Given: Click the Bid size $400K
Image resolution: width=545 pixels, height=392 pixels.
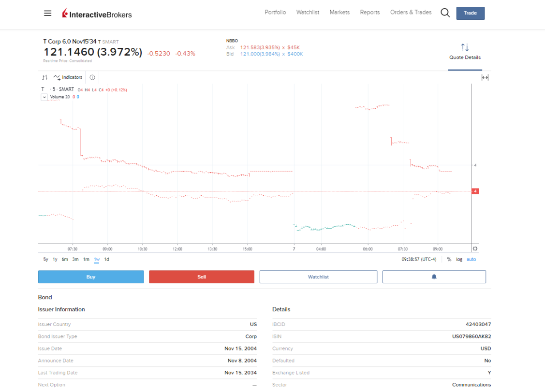Looking at the screenshot, I should pos(295,54).
